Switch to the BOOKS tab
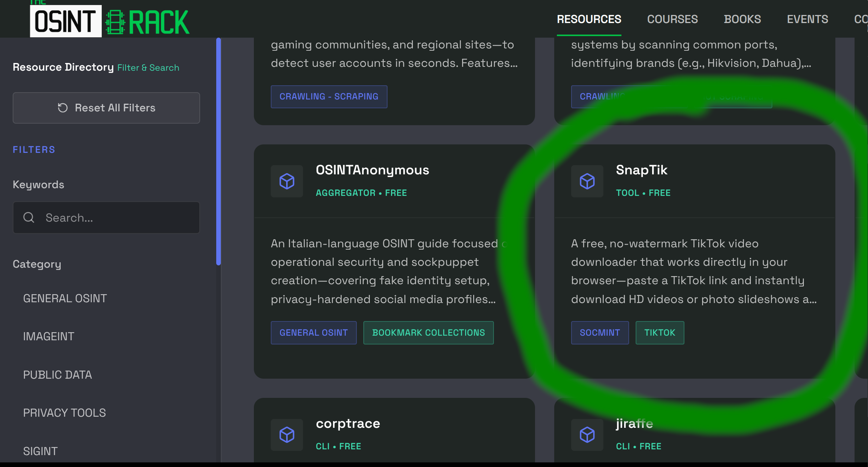868x467 pixels. tap(742, 19)
